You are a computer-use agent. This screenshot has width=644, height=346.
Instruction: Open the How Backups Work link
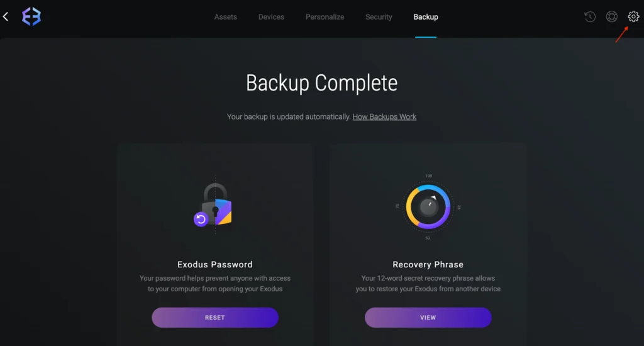tap(384, 117)
